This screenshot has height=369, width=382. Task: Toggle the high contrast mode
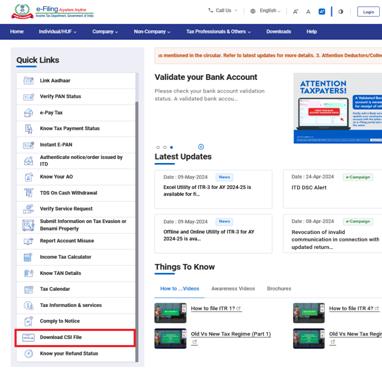(x=341, y=11)
